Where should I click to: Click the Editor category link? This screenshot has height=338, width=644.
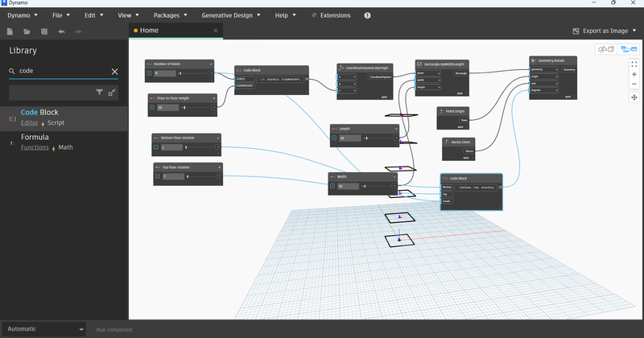click(x=30, y=123)
